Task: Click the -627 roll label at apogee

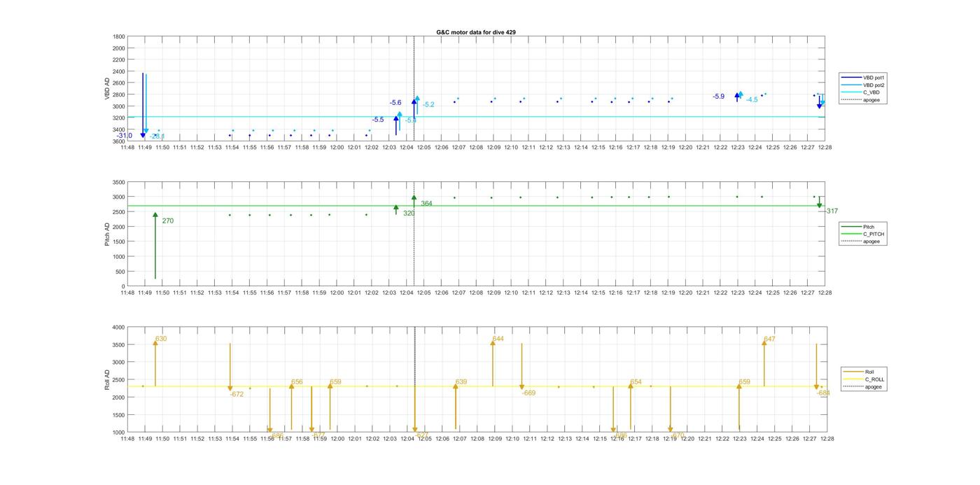Action: 421,435
